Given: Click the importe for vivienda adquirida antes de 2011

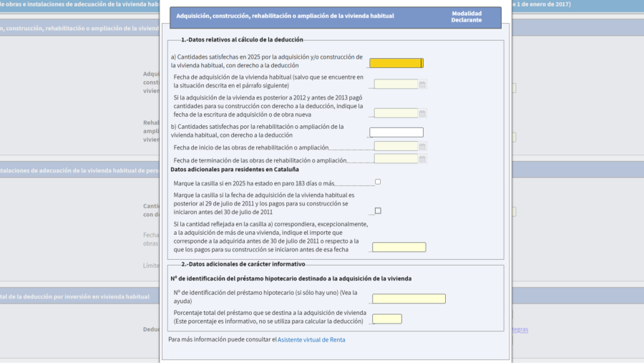Looking at the screenshot, I should pos(399,247).
